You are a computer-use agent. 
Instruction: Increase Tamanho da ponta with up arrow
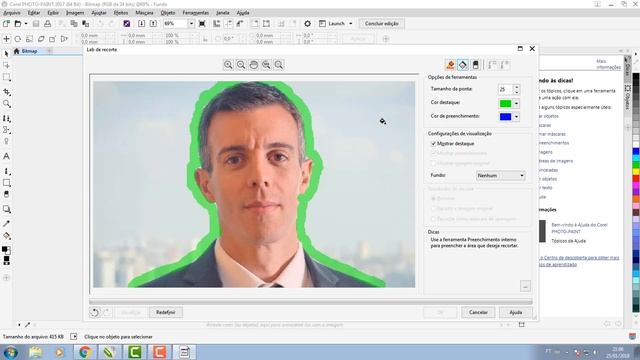pyautogui.click(x=517, y=87)
